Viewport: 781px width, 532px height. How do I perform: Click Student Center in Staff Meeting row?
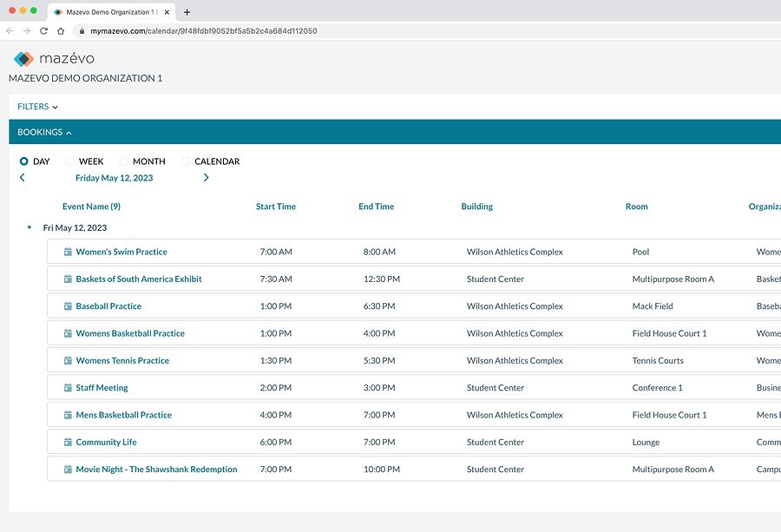pyautogui.click(x=496, y=388)
